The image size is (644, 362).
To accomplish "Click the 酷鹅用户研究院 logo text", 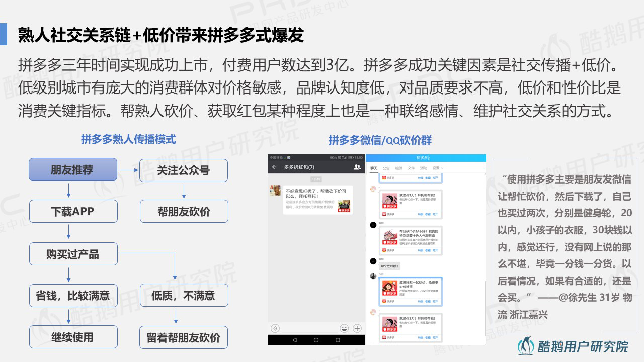I will click(x=583, y=346).
